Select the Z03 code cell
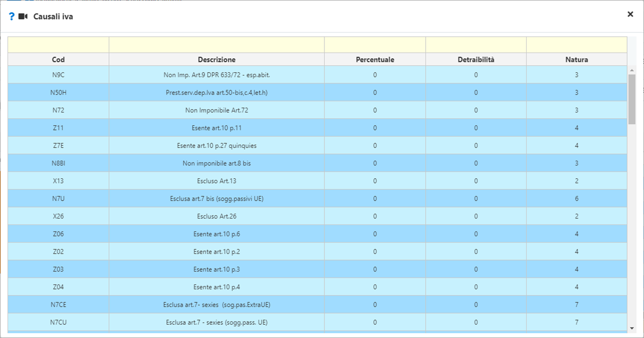 pos(58,270)
